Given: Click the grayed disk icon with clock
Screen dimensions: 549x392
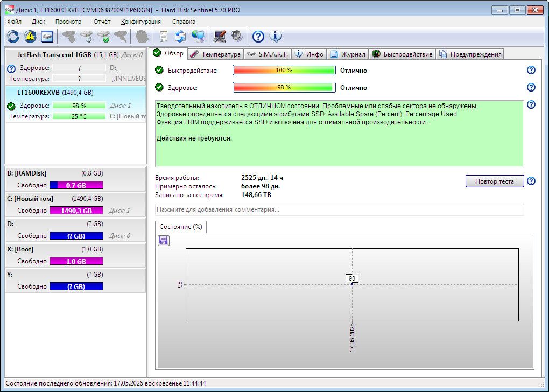Looking at the screenshot, I should coord(86,37).
